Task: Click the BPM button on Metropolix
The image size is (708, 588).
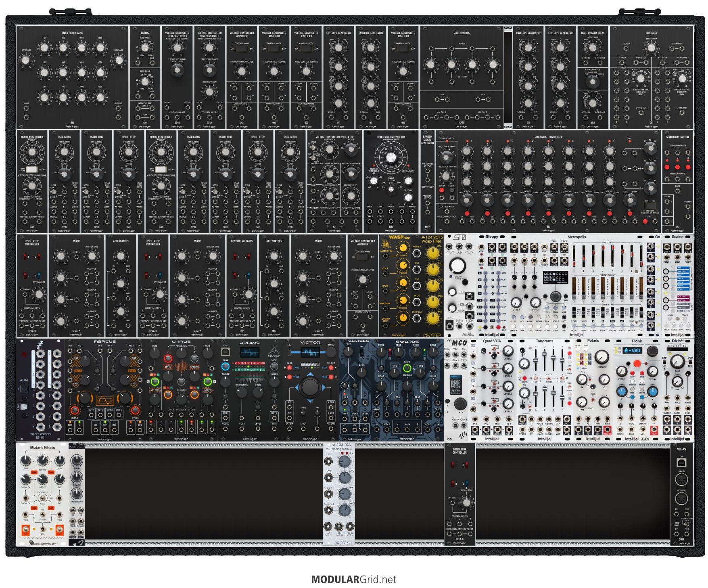Action: 547,317
